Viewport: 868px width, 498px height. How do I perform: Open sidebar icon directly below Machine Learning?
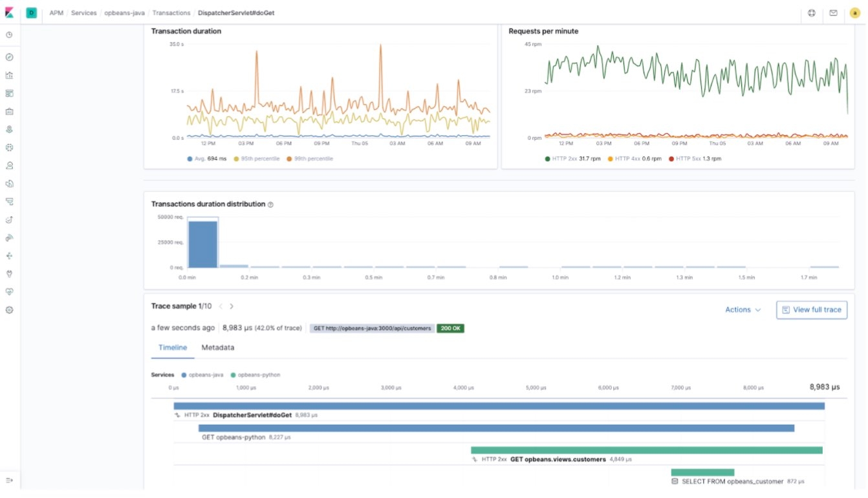[10, 166]
